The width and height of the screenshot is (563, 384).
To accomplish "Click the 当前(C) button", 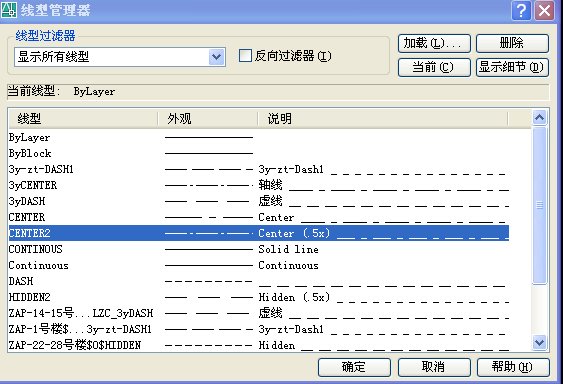I will point(434,67).
